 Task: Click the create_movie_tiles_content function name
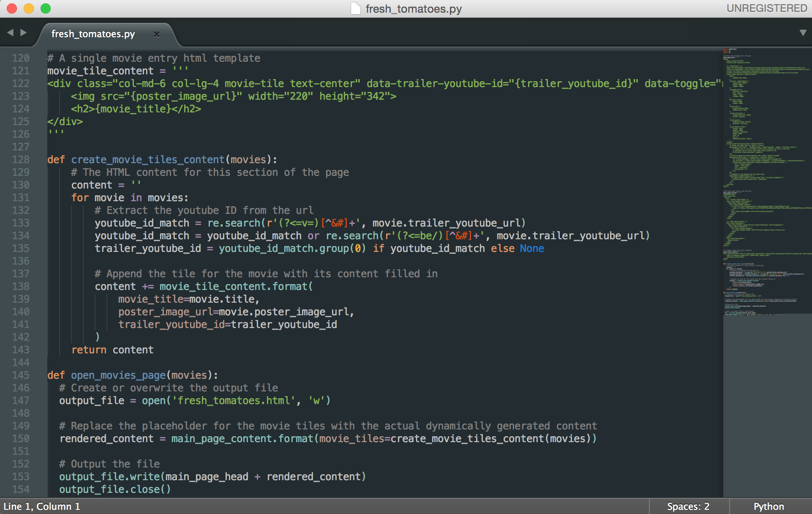147,160
